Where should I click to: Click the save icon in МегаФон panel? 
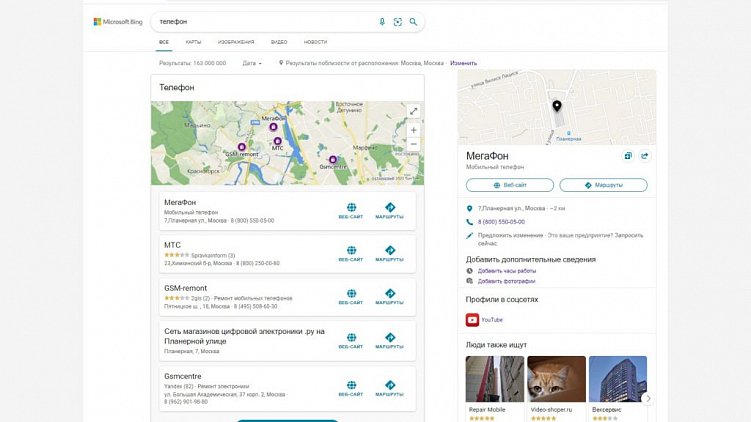coord(628,156)
